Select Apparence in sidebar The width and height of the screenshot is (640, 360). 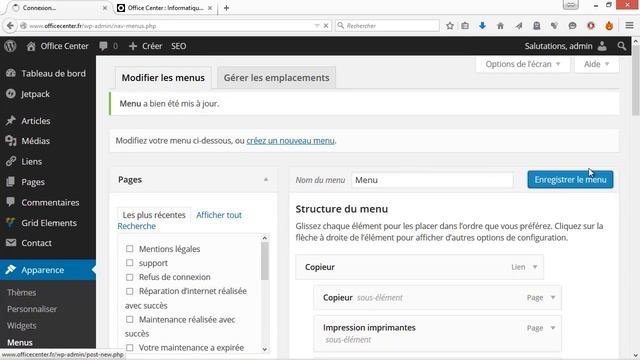click(48, 270)
